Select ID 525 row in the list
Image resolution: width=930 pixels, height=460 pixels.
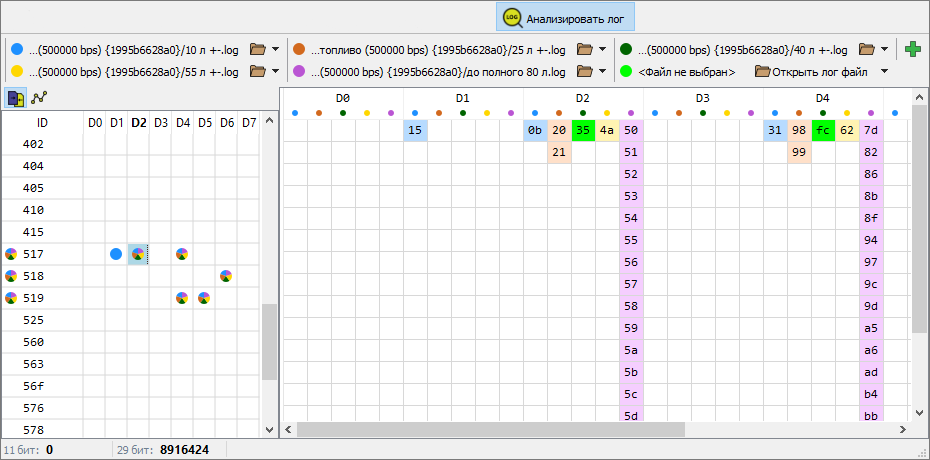point(34,320)
